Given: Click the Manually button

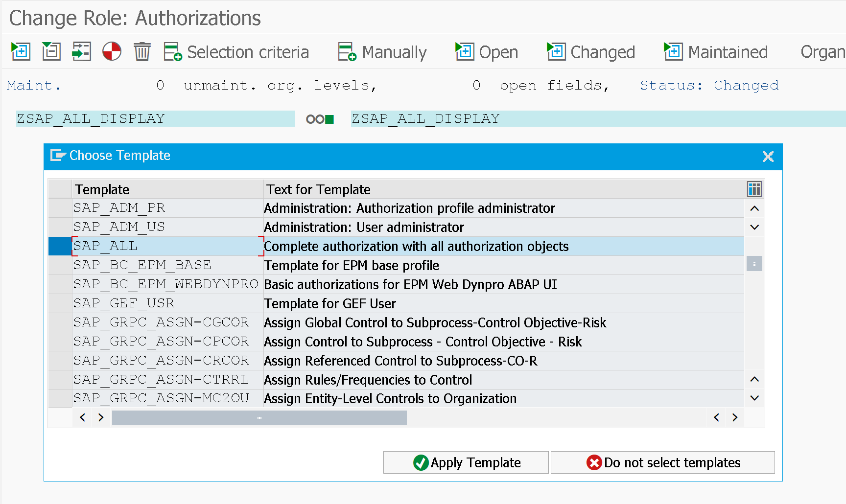Looking at the screenshot, I should point(382,52).
